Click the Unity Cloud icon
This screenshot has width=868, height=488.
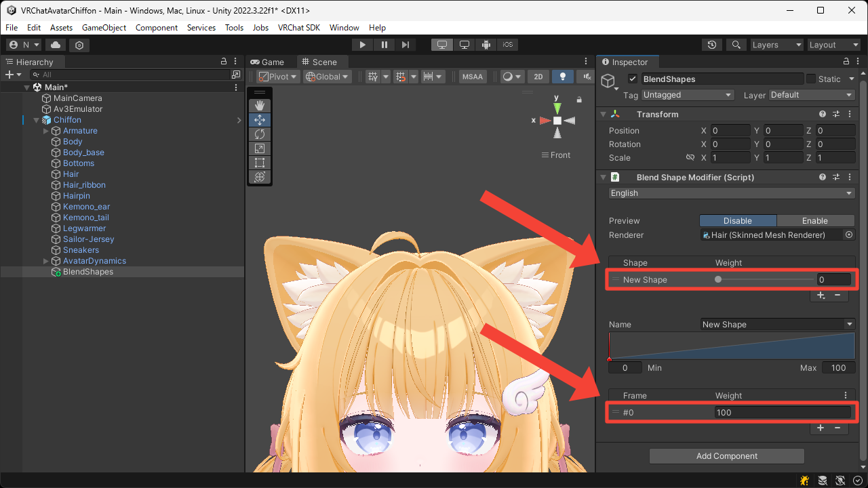click(x=55, y=45)
